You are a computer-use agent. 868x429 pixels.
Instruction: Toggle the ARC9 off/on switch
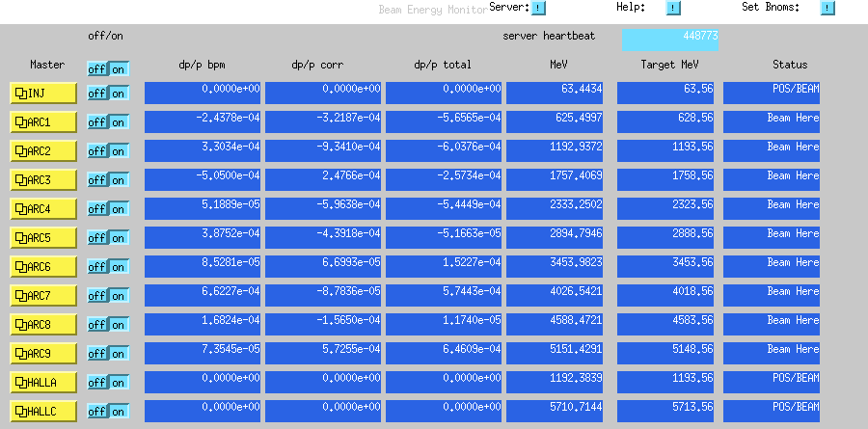(x=108, y=353)
